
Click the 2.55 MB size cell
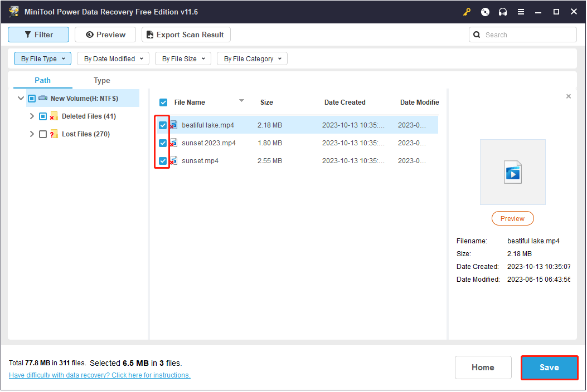[270, 161]
